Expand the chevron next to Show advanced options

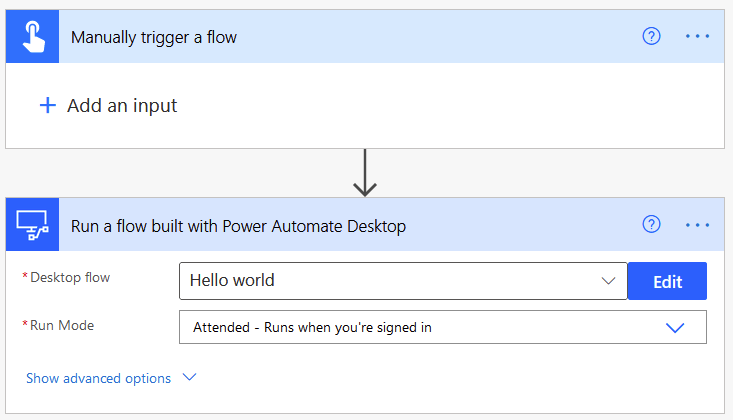(x=189, y=377)
